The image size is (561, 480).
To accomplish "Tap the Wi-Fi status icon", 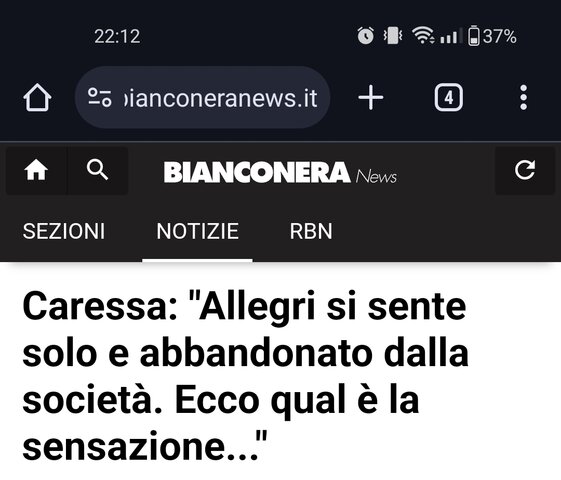I will click(x=423, y=36).
